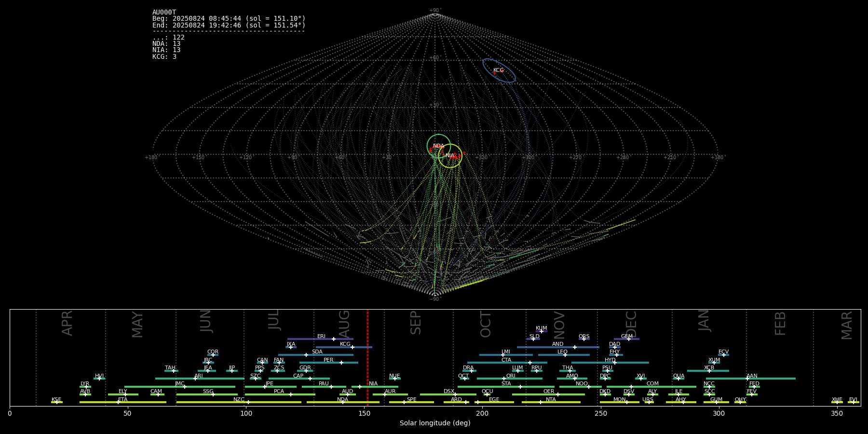Click the EVI shower label

[x=853, y=400]
